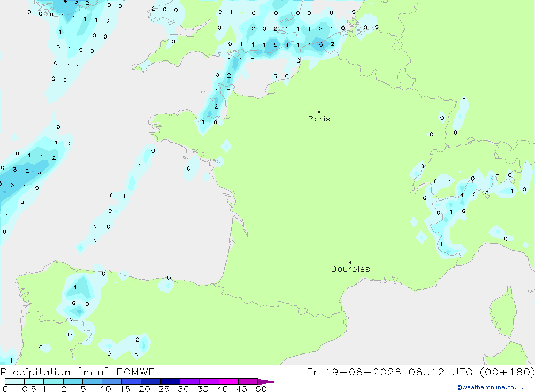This screenshot has height=392, width=535.
Task: Pick the 0.1–0.5 mm legend color swatch
Action: pyautogui.click(x=14, y=381)
